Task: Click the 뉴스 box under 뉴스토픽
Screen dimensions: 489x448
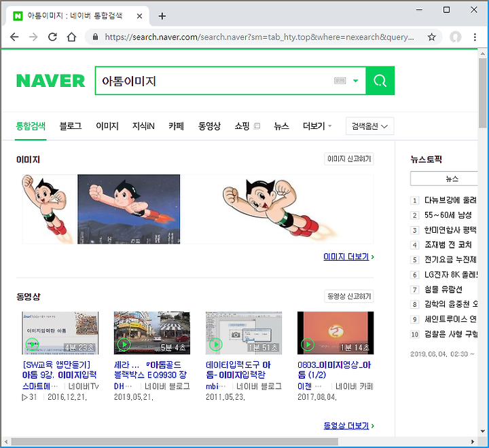Action: (444, 179)
